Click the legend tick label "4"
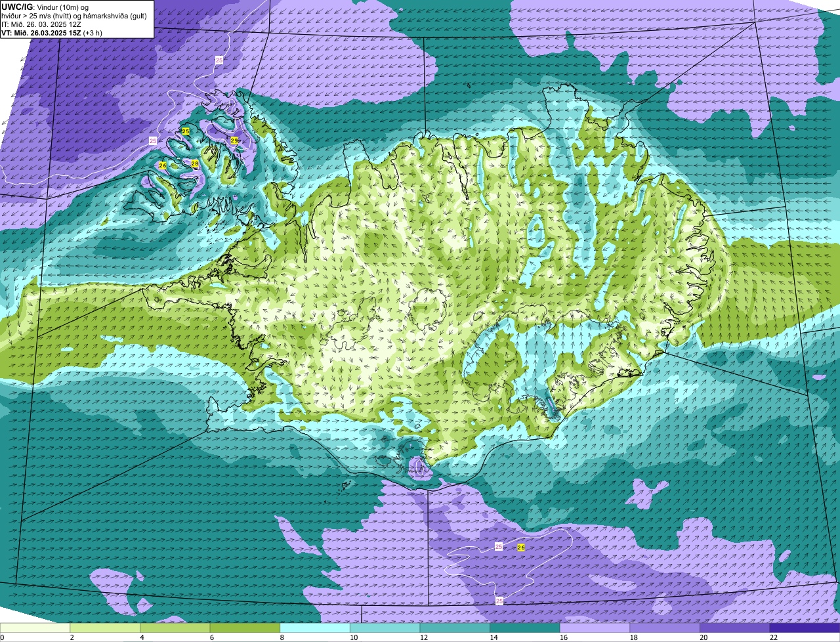840x642 pixels. pos(142,637)
